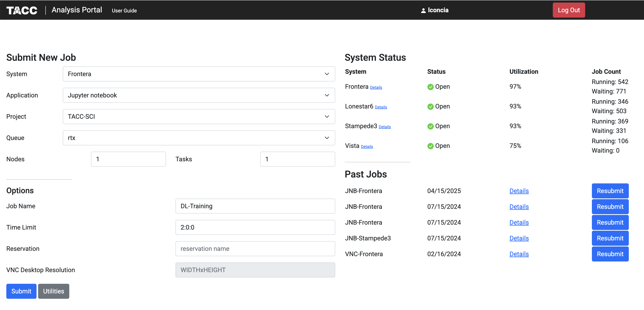This screenshot has width=644, height=310.
Task: Open Lonestar6 system Details link
Action: (381, 107)
